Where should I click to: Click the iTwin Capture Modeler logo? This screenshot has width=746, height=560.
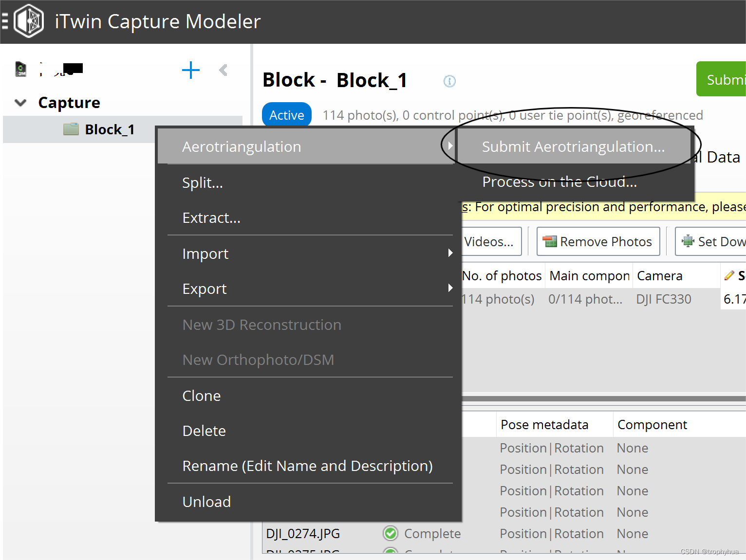click(29, 21)
